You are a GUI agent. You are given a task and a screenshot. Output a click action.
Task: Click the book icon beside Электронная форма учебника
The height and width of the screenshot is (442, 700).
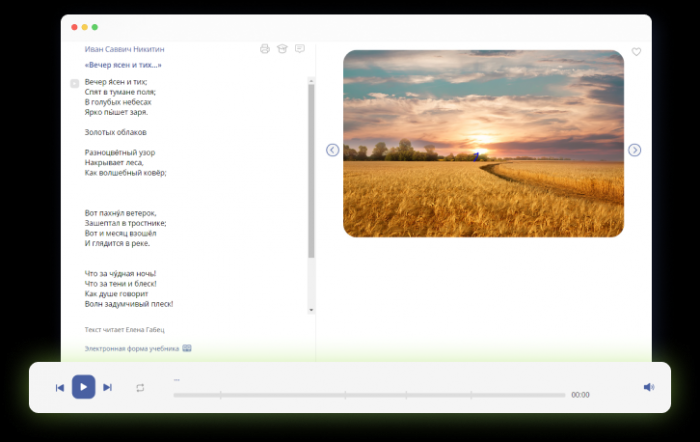(x=187, y=349)
